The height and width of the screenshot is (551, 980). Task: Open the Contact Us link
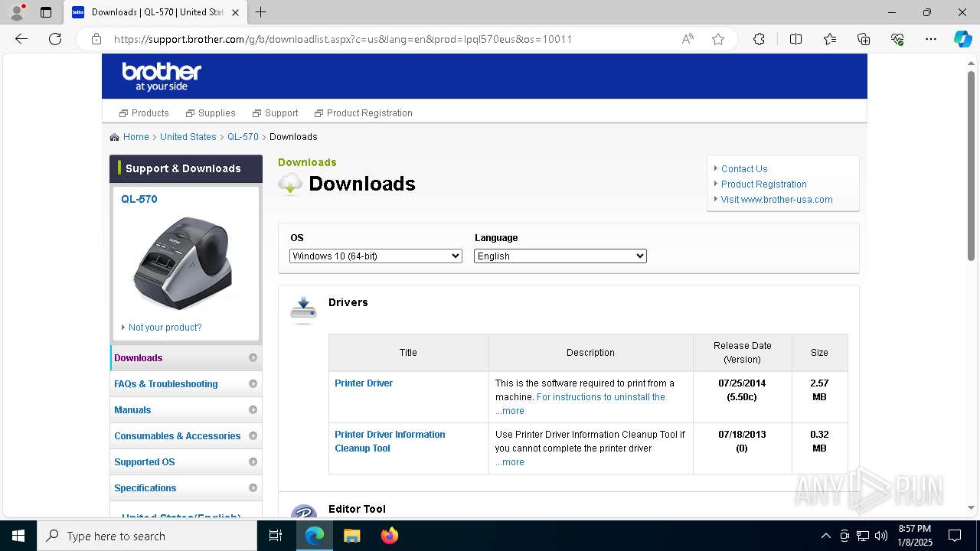[x=744, y=169]
